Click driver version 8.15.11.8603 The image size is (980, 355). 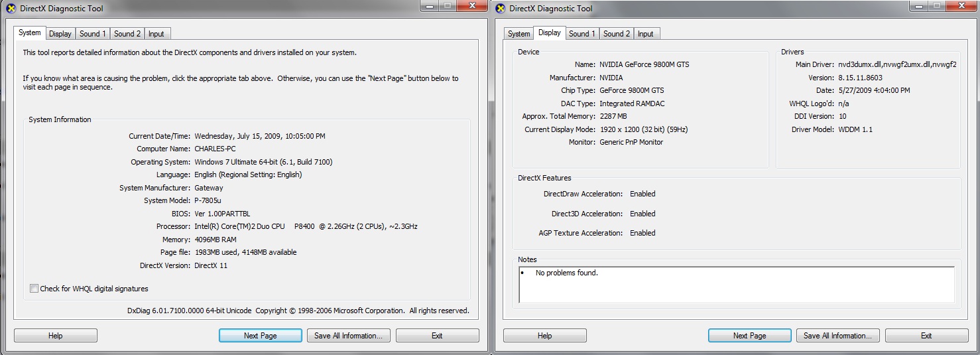click(860, 78)
